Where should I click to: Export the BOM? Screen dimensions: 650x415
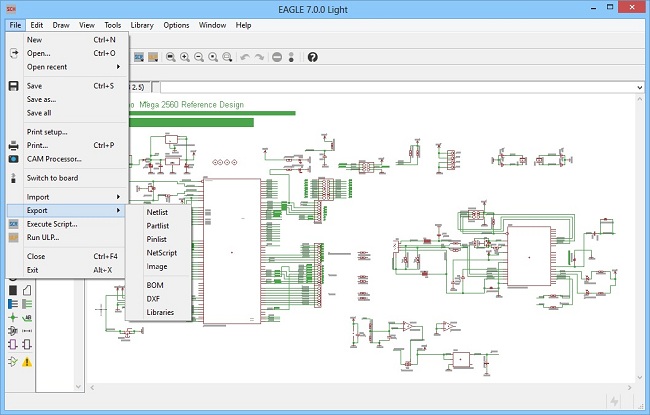(x=159, y=285)
